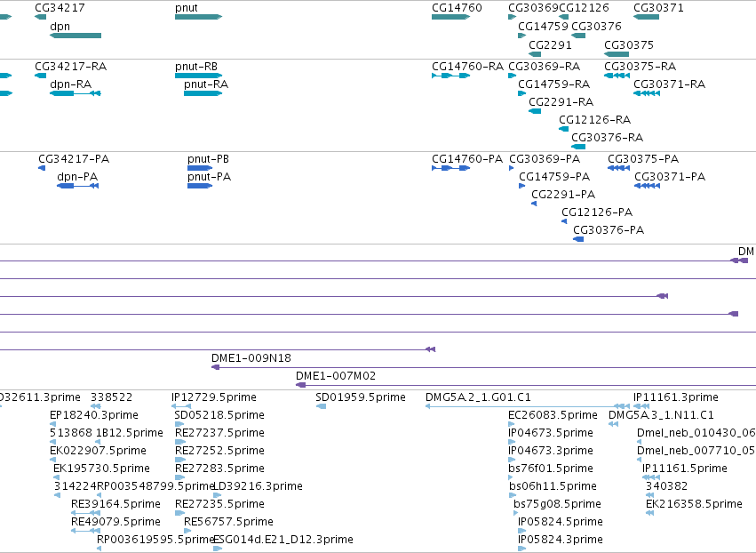Click the CG12126-RA transcript label
Image resolution: width=756 pixels, height=553 pixels.
coord(595,120)
